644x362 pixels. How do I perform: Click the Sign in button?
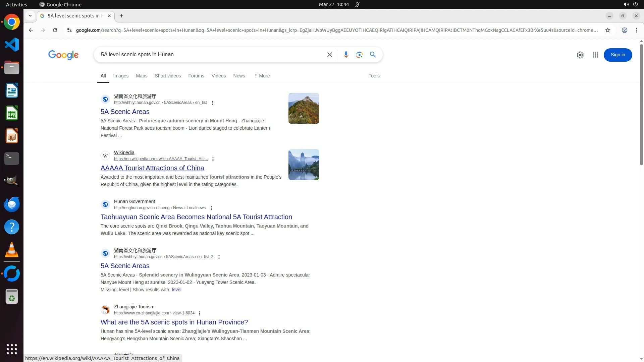pos(618,55)
